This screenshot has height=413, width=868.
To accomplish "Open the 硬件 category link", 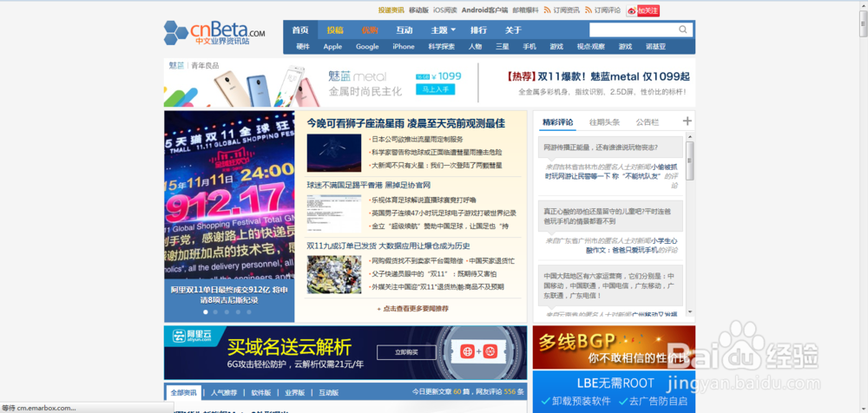I will coord(303,47).
